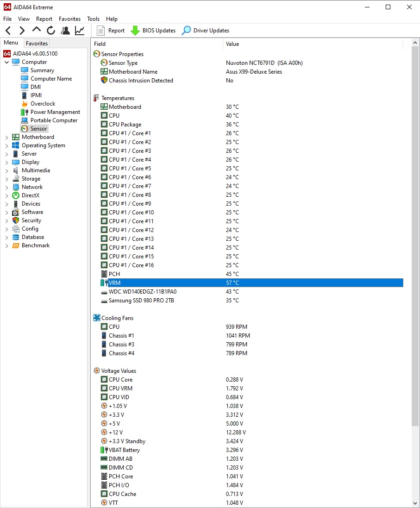Select the Power Management icon item

point(25,112)
